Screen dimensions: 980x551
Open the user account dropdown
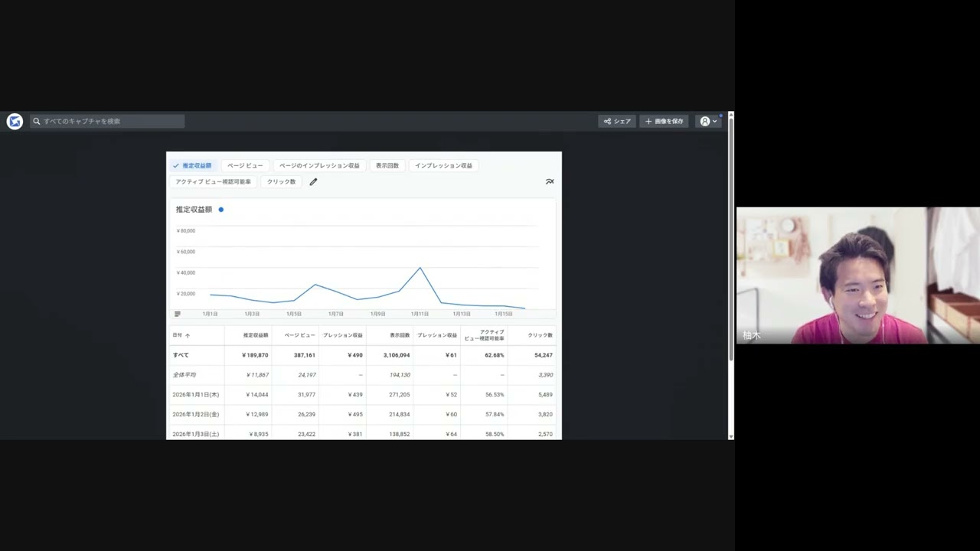[x=709, y=121]
